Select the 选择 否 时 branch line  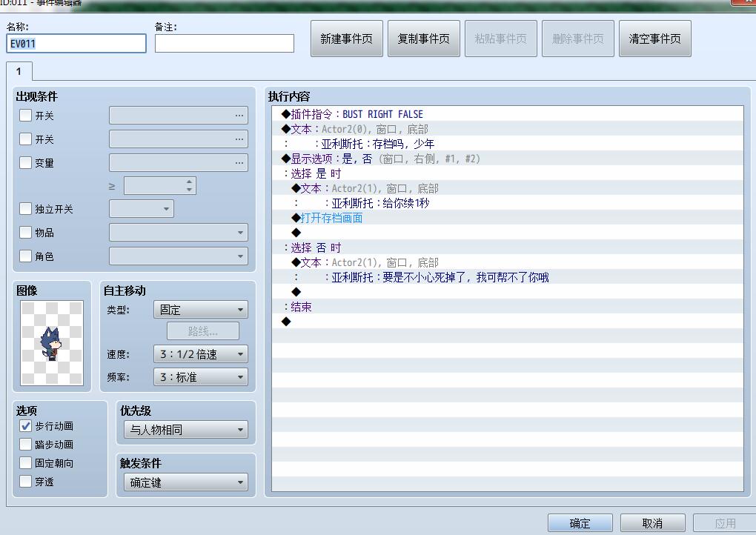[x=507, y=247]
